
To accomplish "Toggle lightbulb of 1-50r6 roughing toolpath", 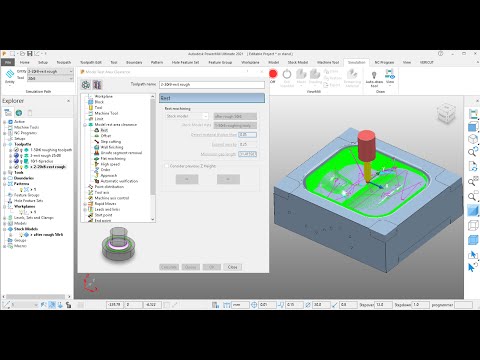I will pos(22,150).
